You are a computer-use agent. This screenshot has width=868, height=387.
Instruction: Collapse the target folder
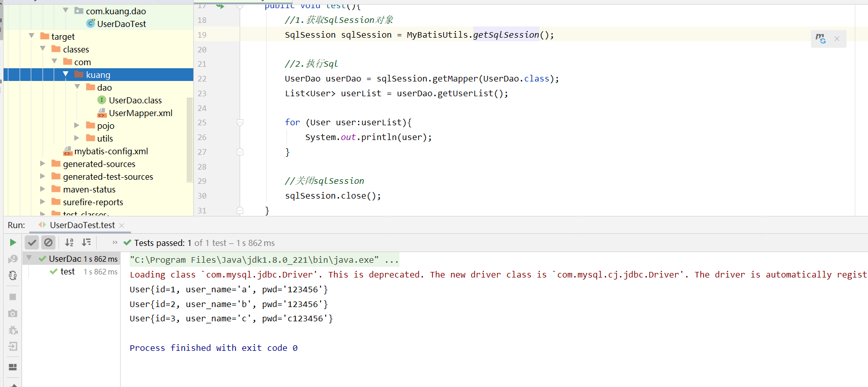[32, 36]
